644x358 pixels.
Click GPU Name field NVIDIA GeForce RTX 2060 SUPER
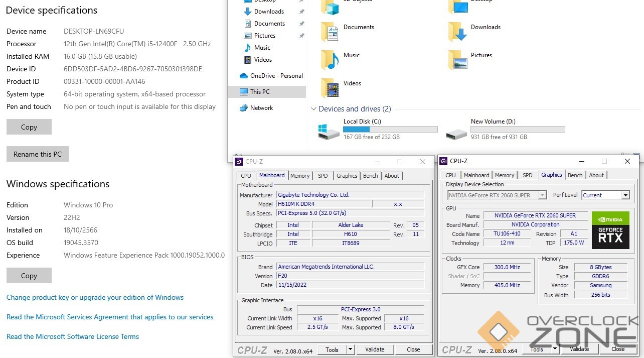tap(535, 215)
